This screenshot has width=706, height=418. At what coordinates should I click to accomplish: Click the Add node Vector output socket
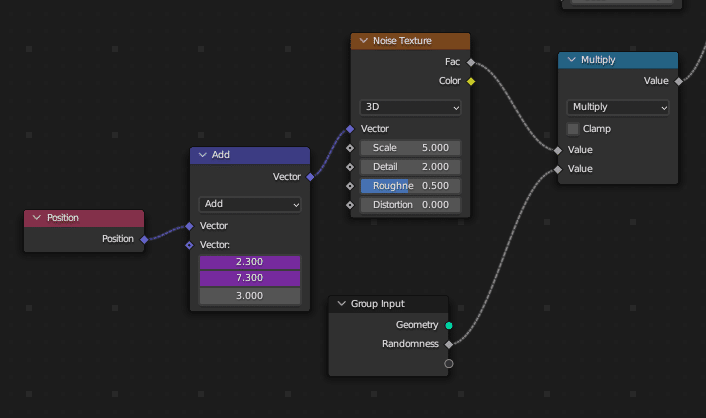(x=310, y=177)
